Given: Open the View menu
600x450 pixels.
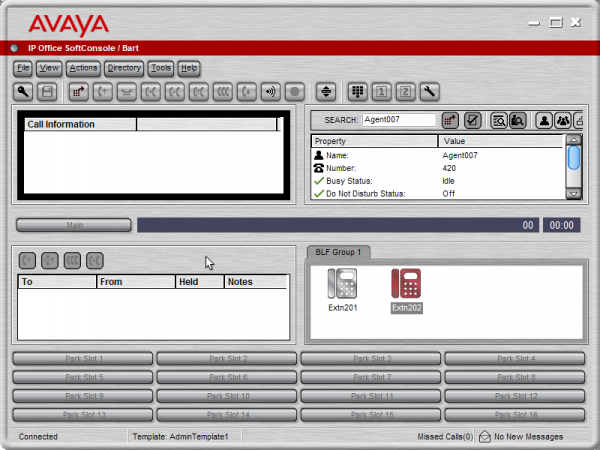Looking at the screenshot, I should point(49,68).
